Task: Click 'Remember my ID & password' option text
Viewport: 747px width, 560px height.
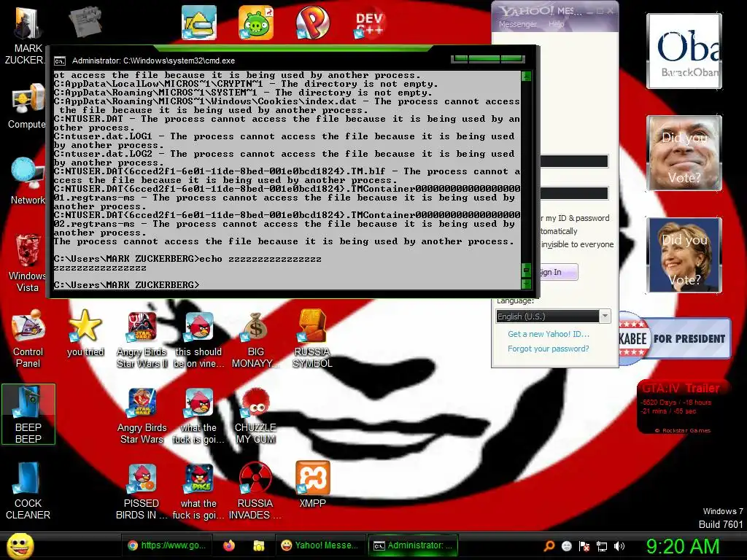Action: click(x=575, y=218)
